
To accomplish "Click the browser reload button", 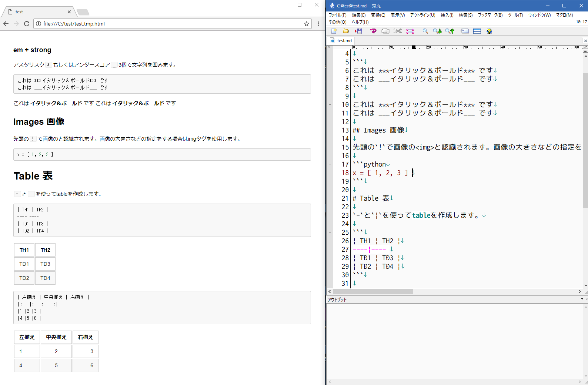I will [x=27, y=24].
